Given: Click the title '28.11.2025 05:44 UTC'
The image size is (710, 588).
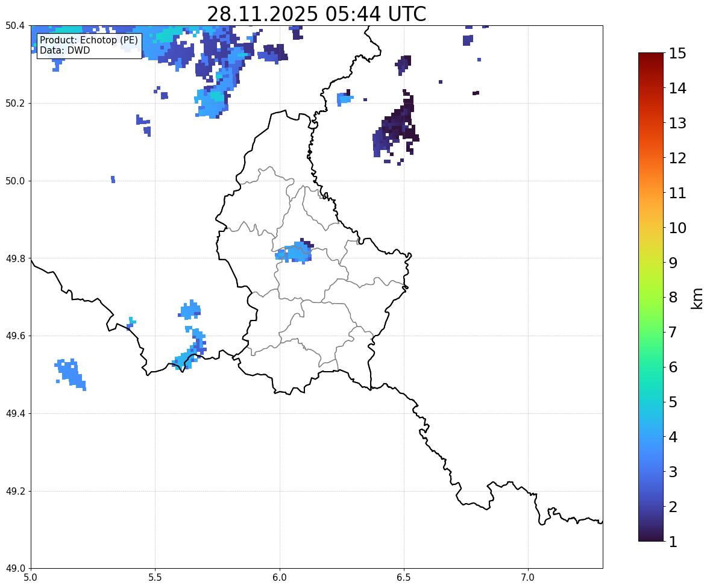Looking at the screenshot, I should (316, 14).
